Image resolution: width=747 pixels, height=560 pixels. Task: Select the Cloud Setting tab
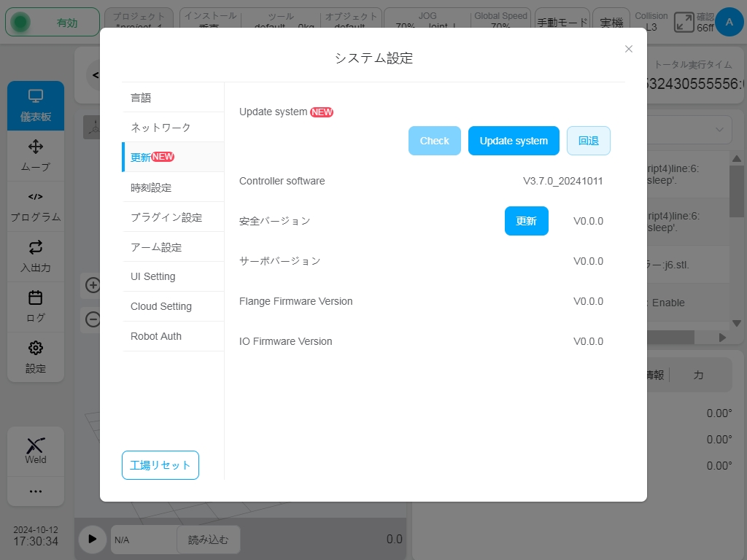(x=173, y=307)
